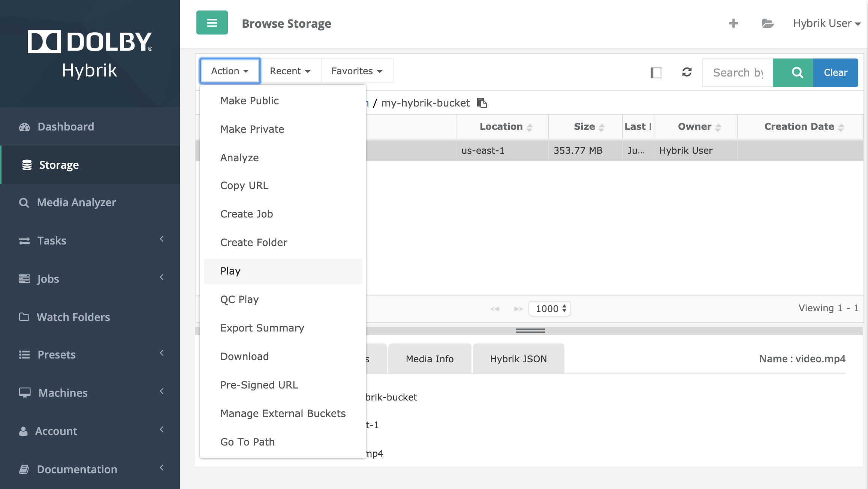Sort by the Location column arrows
The width and height of the screenshot is (868, 489).
click(530, 127)
